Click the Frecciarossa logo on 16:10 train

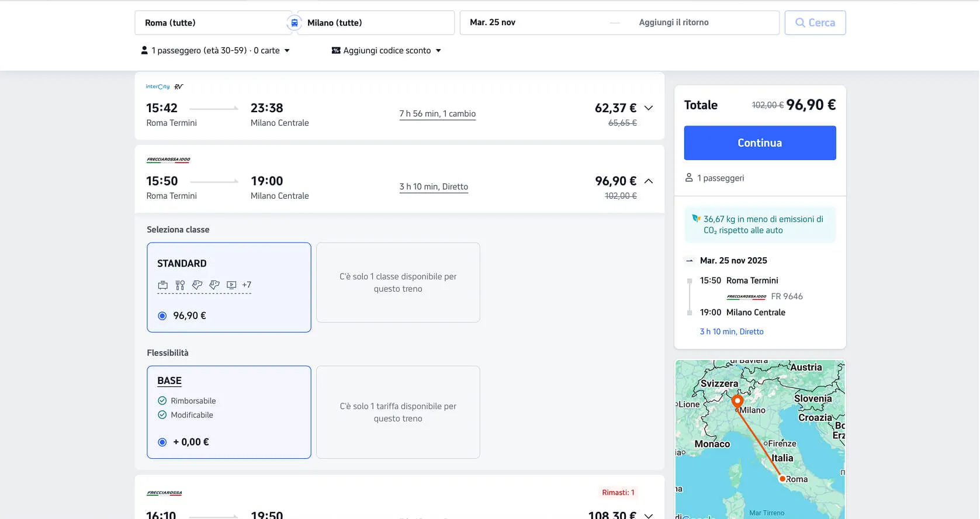164,493
